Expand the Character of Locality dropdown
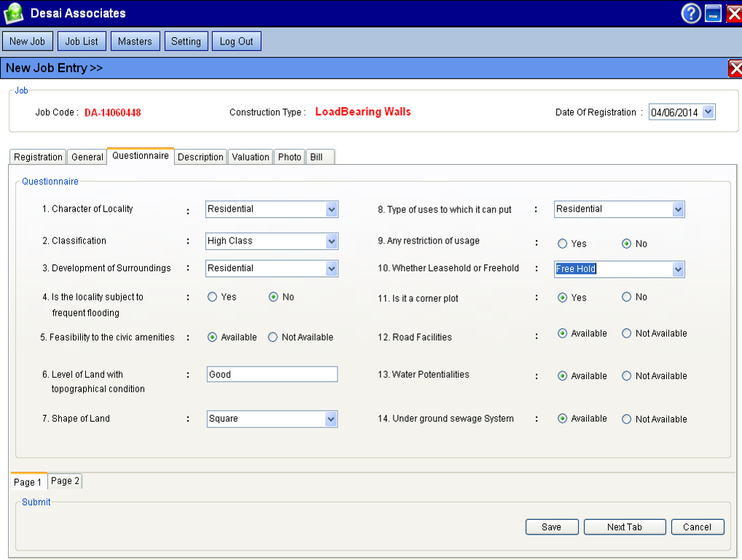This screenshot has width=742, height=560. point(332,209)
